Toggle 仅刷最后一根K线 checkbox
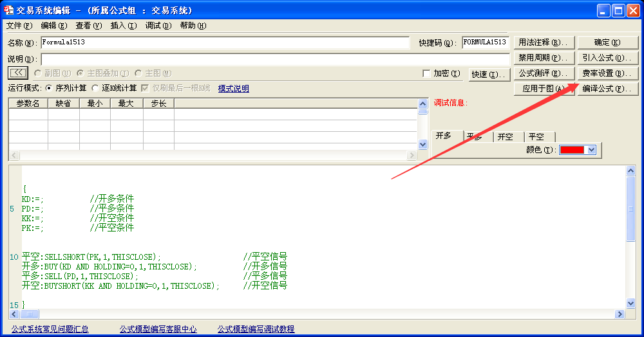The image size is (644, 337). pyautogui.click(x=144, y=88)
